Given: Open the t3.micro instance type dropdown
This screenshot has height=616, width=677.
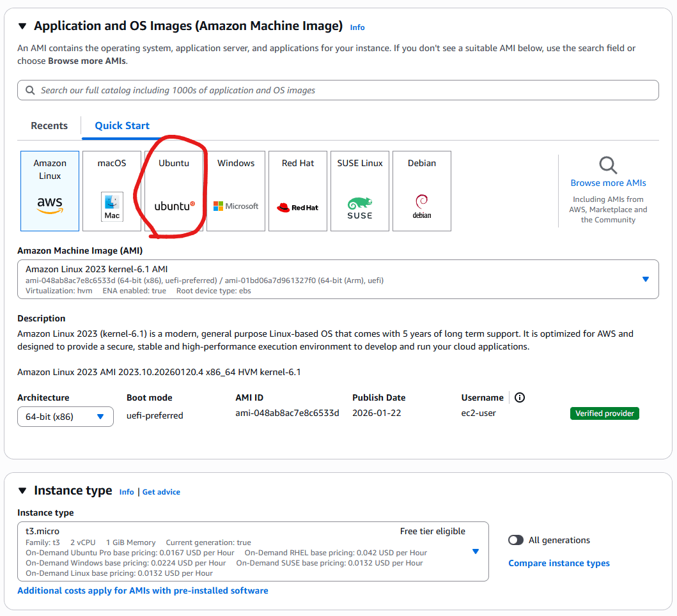Looking at the screenshot, I should coord(253,551).
